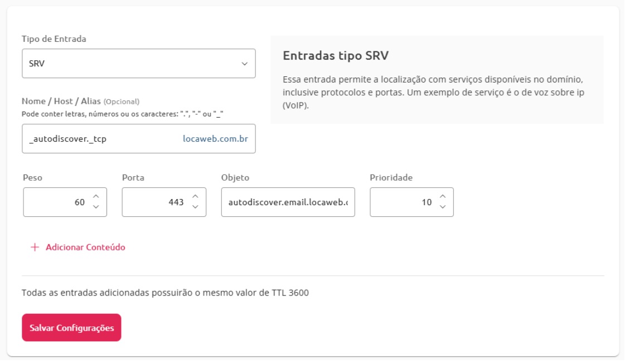Decrease Peso value with down arrow

coord(96,207)
